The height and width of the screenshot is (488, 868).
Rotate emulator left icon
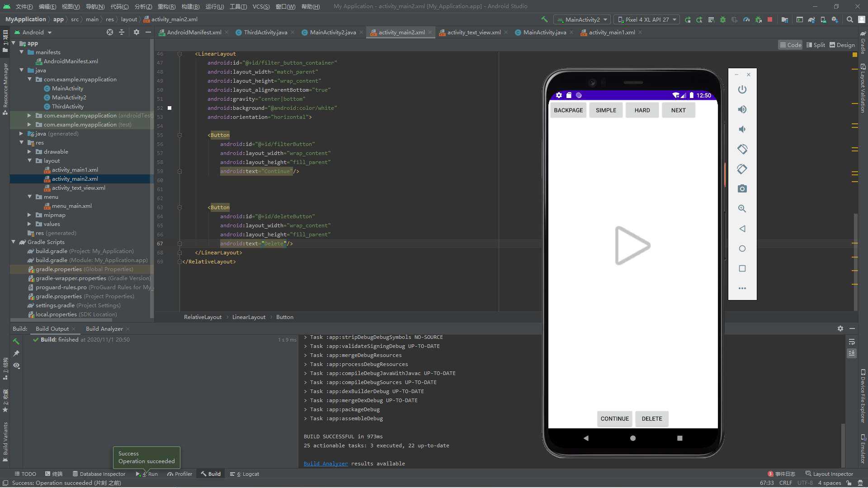[742, 149]
